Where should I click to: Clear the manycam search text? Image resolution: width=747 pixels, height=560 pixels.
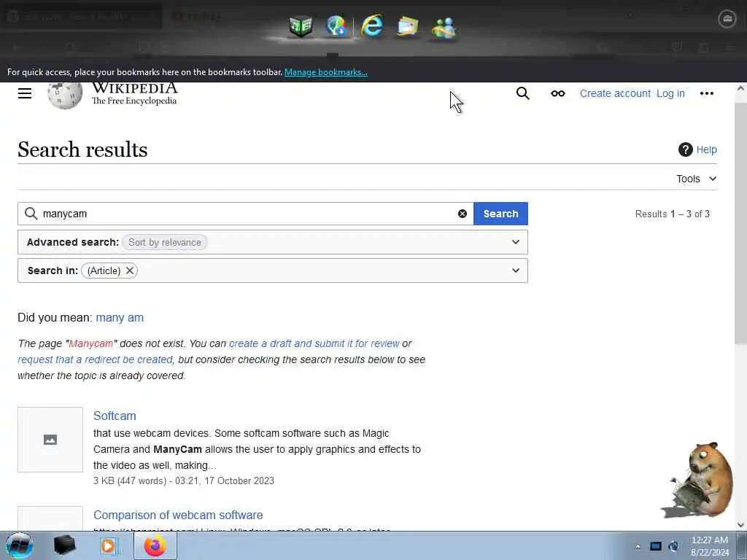(x=462, y=214)
